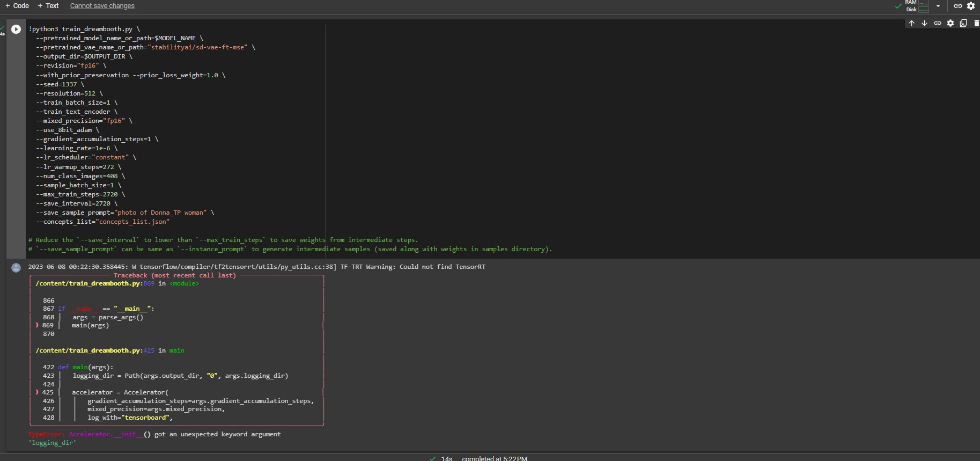Click the '--lr_warmup_steps=272' line

78,167
